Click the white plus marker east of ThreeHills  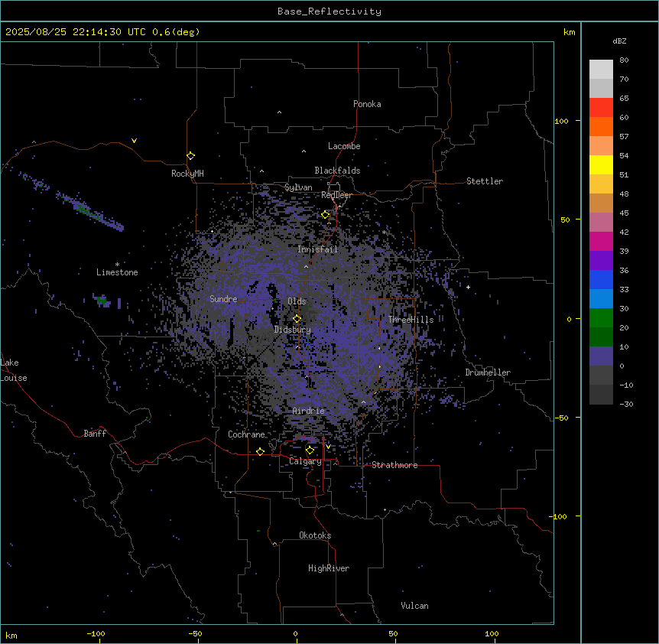[x=468, y=287]
